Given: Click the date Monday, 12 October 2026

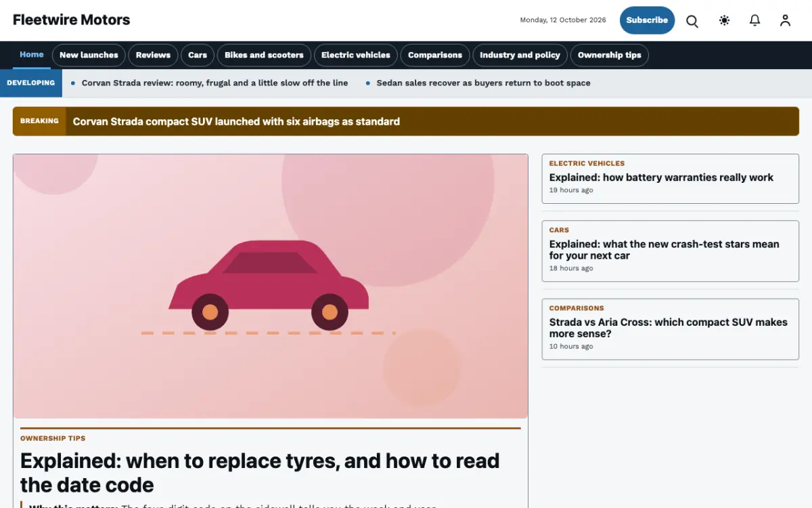Looking at the screenshot, I should 563,20.
